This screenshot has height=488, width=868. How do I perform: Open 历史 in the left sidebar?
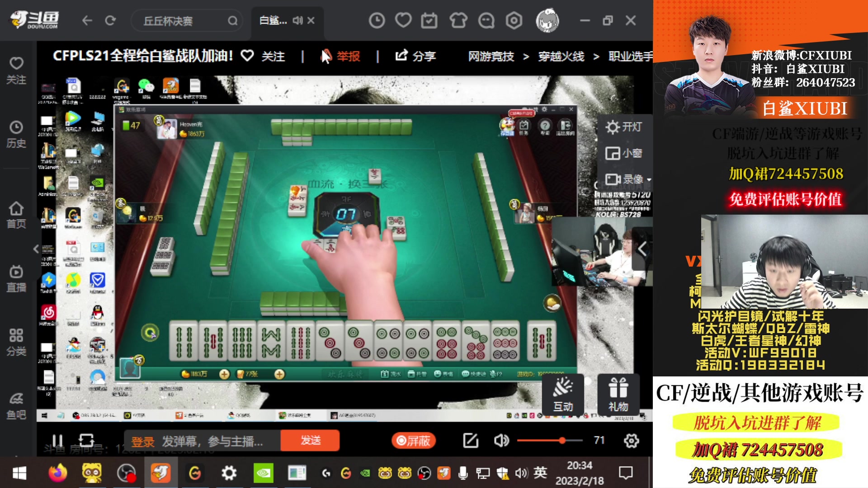[16, 135]
